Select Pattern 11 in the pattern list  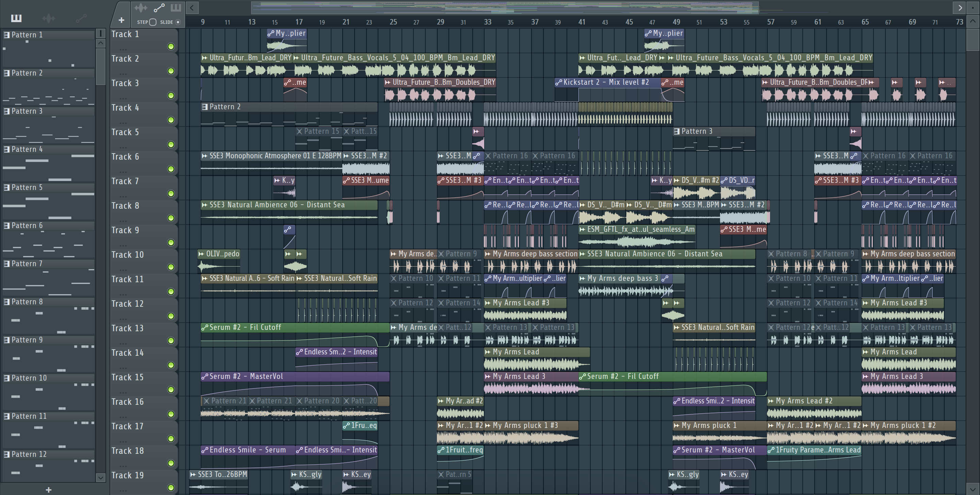49,416
